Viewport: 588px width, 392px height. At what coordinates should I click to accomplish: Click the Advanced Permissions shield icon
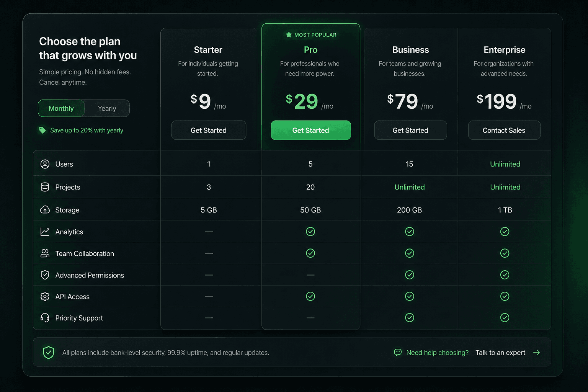[45, 275]
